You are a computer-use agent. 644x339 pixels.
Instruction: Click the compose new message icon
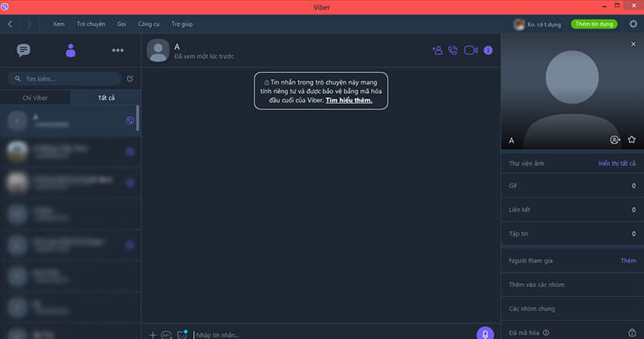(130, 78)
